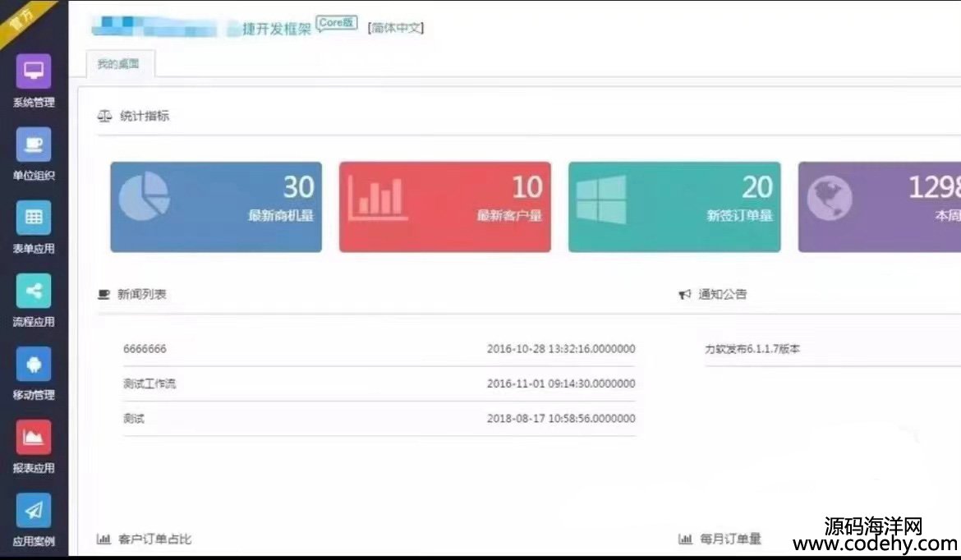Open news item 6666666
961x560 pixels.
coord(145,349)
